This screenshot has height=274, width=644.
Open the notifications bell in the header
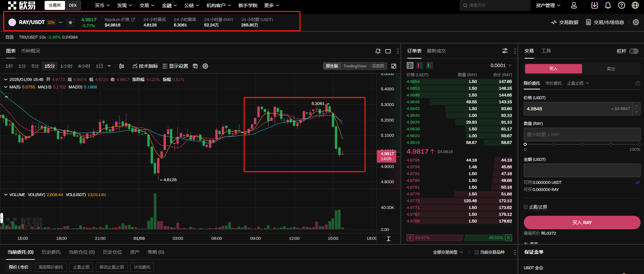pyautogui.click(x=608, y=5)
